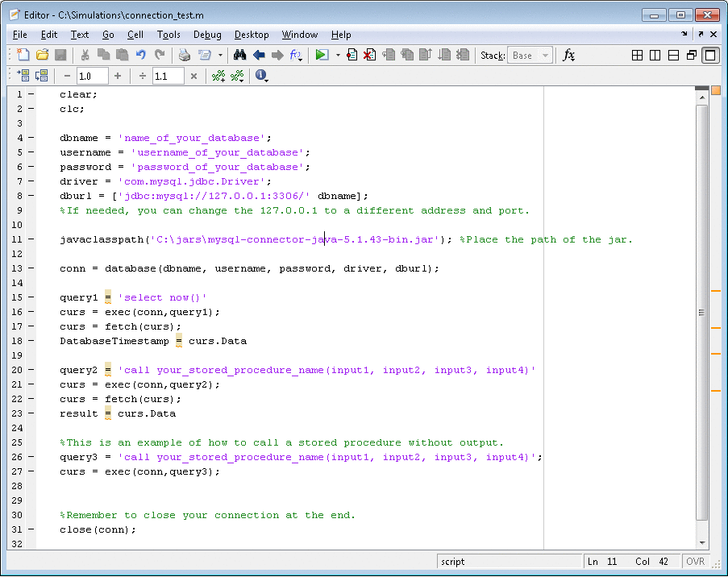This screenshot has height=577, width=728.
Task: Click the Open file folder icon
Action: pyautogui.click(x=42, y=55)
